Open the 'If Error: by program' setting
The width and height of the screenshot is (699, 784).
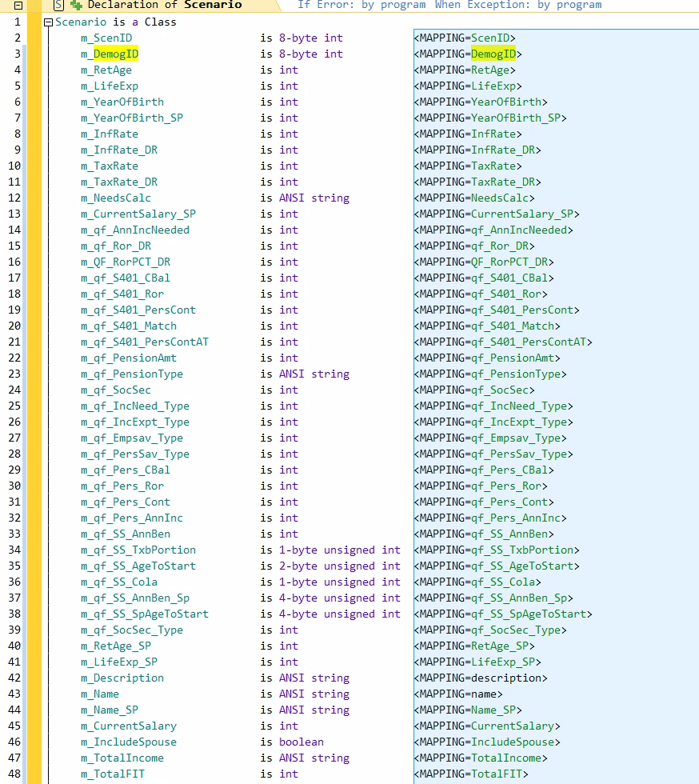click(x=361, y=5)
